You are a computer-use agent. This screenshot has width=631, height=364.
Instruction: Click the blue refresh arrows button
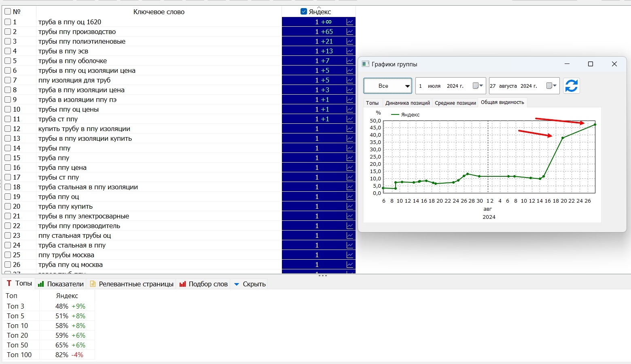[x=571, y=86]
